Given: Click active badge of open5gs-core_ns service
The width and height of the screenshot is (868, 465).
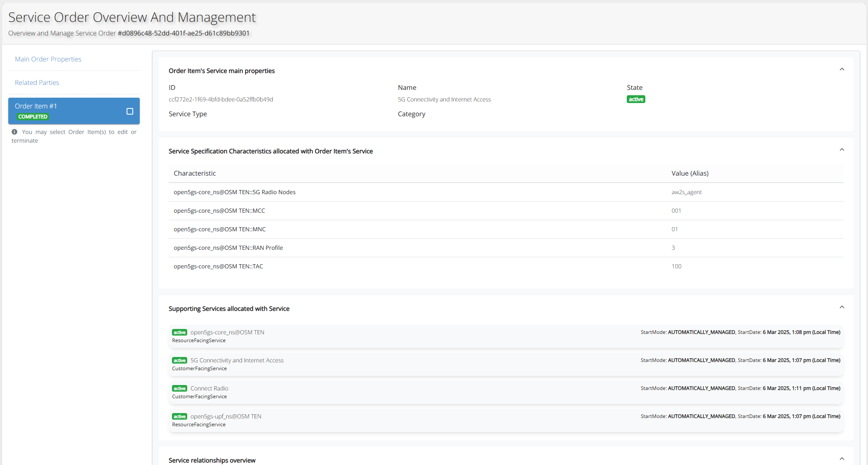Looking at the screenshot, I should coord(179,332).
